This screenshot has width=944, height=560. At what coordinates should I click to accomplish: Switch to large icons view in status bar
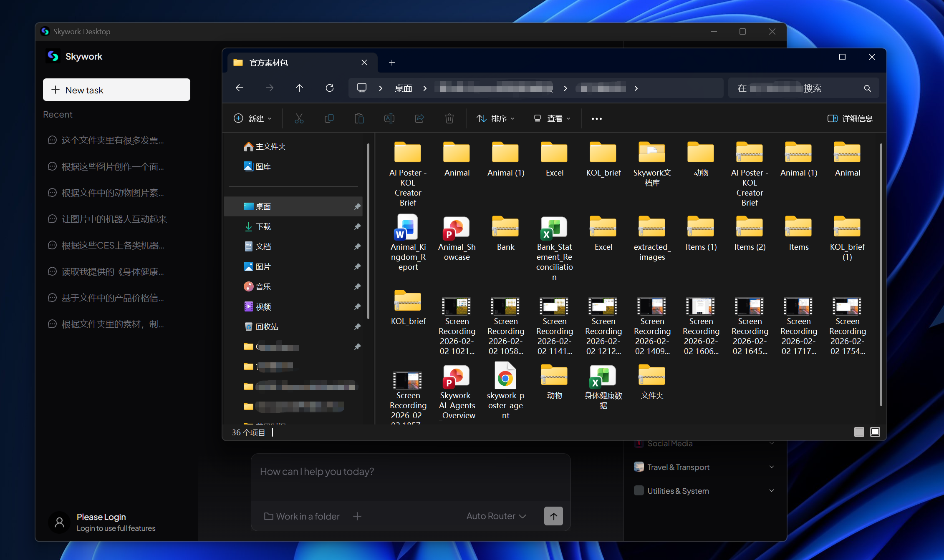[875, 432]
